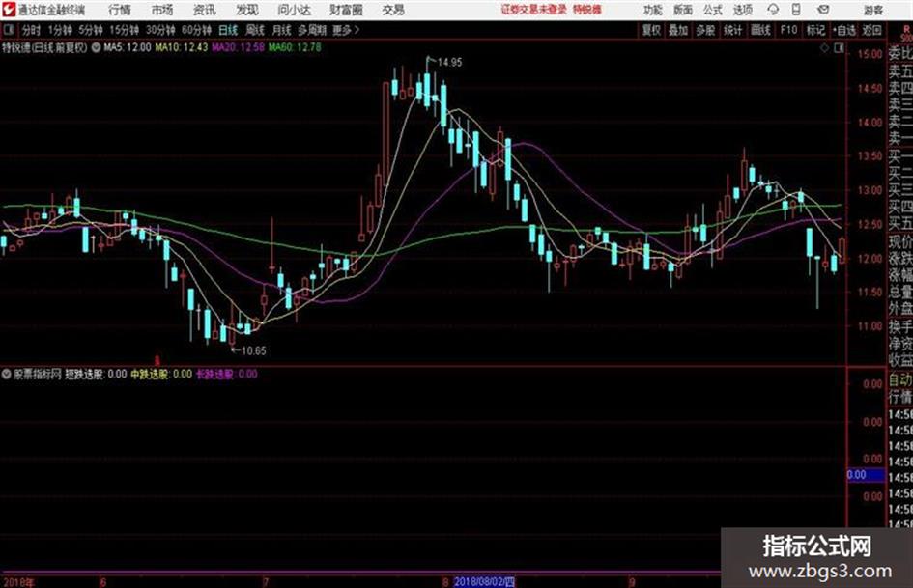Screen dimensions: 913x588
Task: Open the 行情 menu
Action: click(x=120, y=10)
